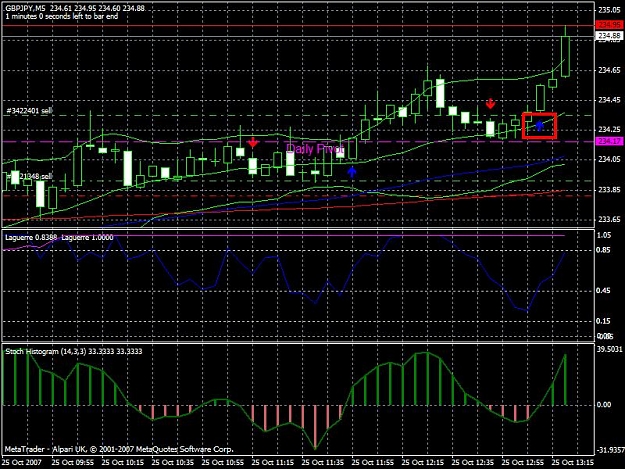The image size is (625, 469).
Task: Click the 0.45 Laguerre scale value
Action: tap(604, 290)
